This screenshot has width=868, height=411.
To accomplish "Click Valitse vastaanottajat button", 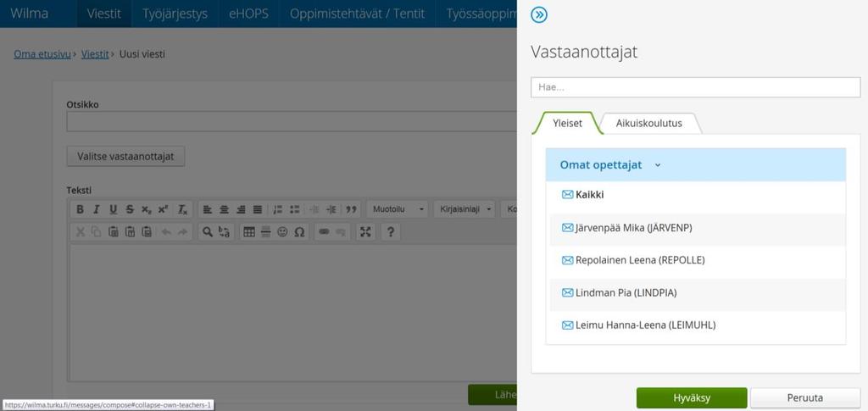I will pos(125,157).
